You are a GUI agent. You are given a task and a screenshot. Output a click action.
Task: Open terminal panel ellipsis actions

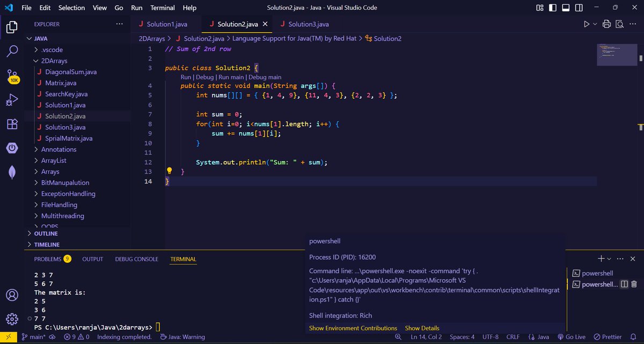pyautogui.click(x=620, y=259)
